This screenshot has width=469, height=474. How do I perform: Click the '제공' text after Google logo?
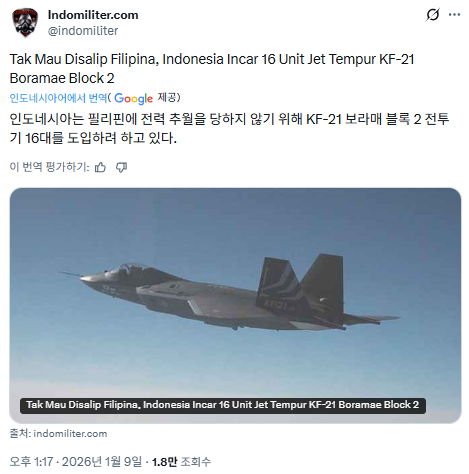tap(168, 98)
